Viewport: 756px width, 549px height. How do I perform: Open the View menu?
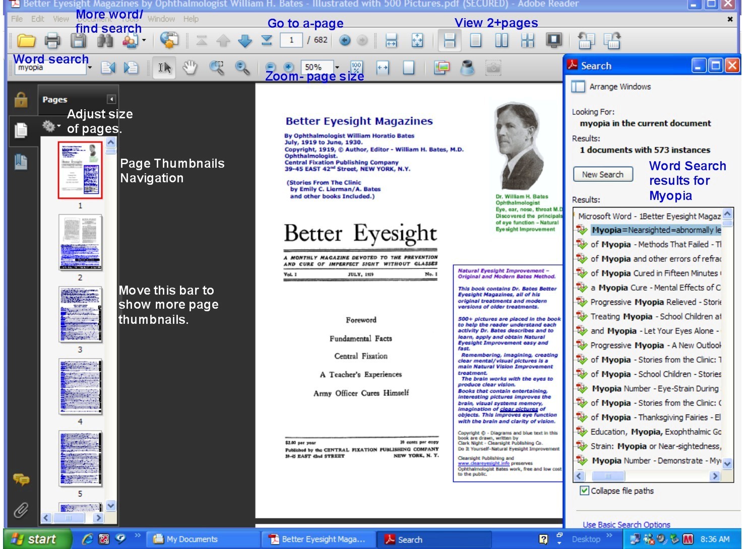click(61, 19)
